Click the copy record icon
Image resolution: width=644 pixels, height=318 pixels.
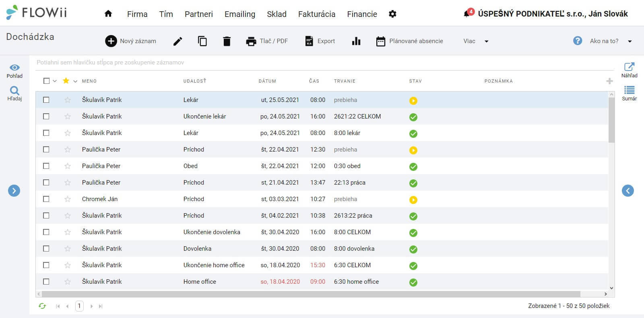[202, 41]
